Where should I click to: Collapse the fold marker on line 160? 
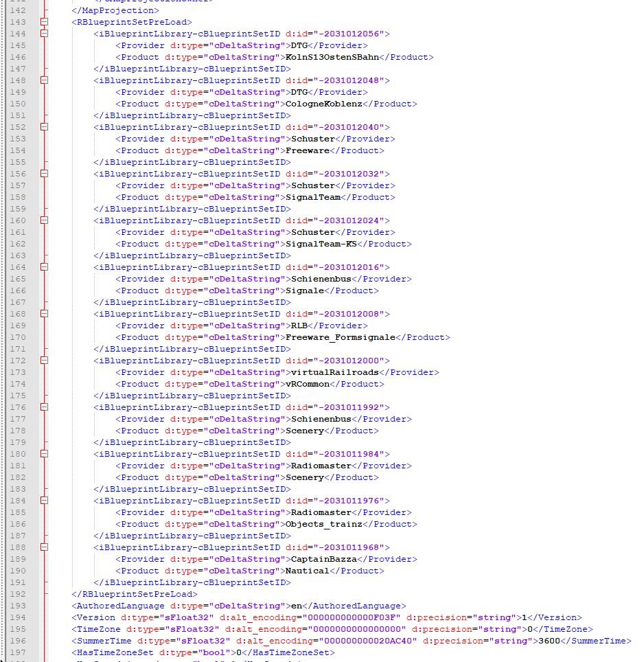pos(45,220)
